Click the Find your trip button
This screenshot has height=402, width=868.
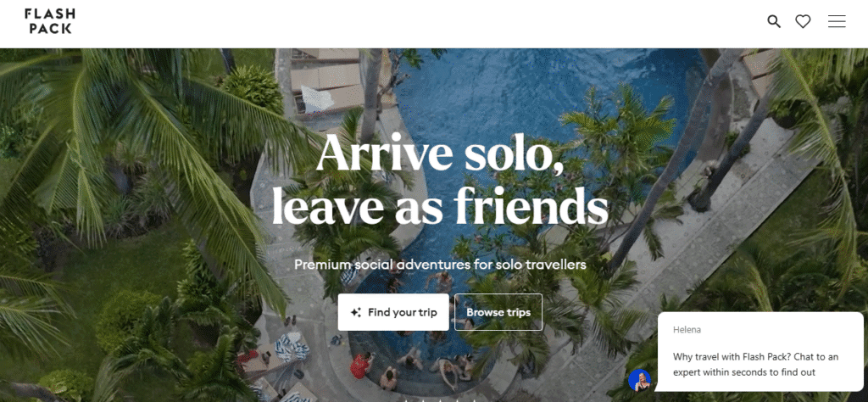point(393,312)
